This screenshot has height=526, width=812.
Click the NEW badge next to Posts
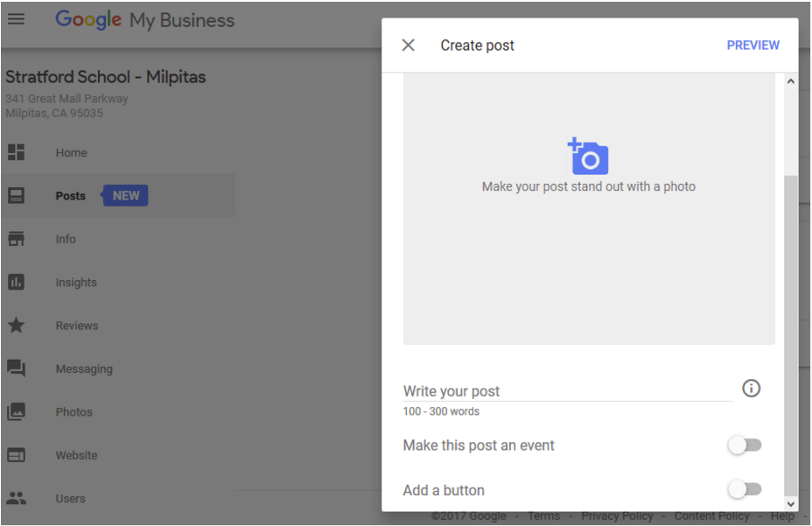[x=125, y=195]
